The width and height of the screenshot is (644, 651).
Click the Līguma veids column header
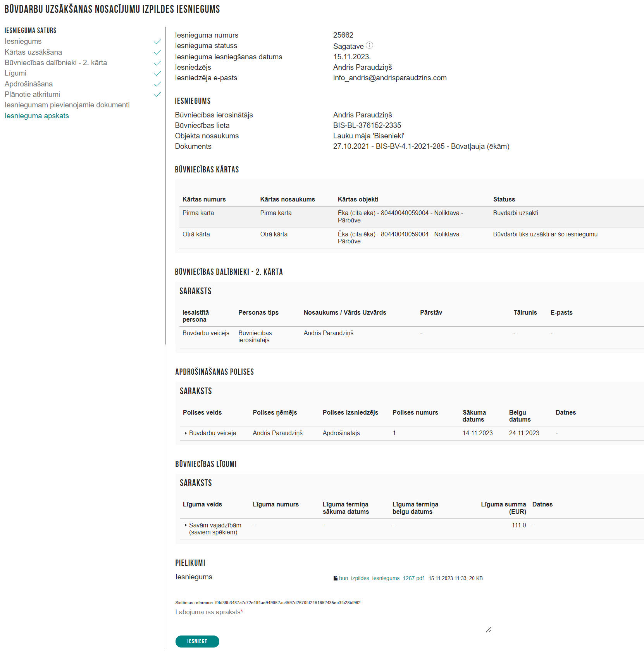[202, 504]
